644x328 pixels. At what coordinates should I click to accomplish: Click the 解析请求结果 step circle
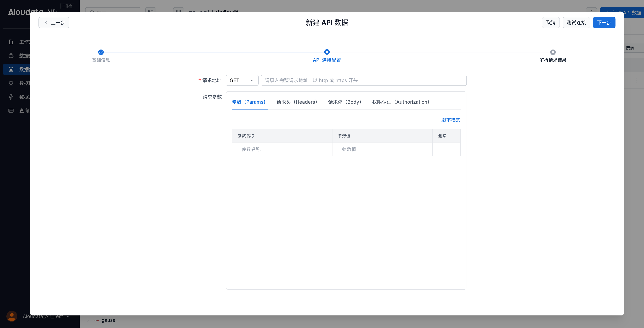tap(553, 52)
